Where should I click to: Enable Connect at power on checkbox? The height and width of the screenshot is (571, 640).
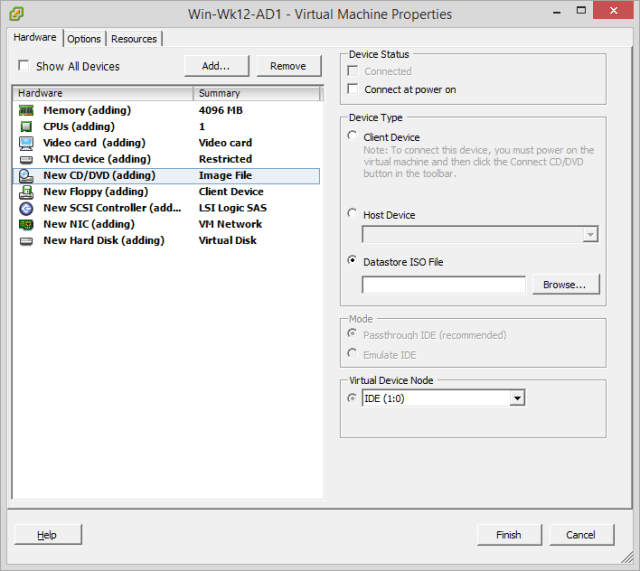(353, 89)
